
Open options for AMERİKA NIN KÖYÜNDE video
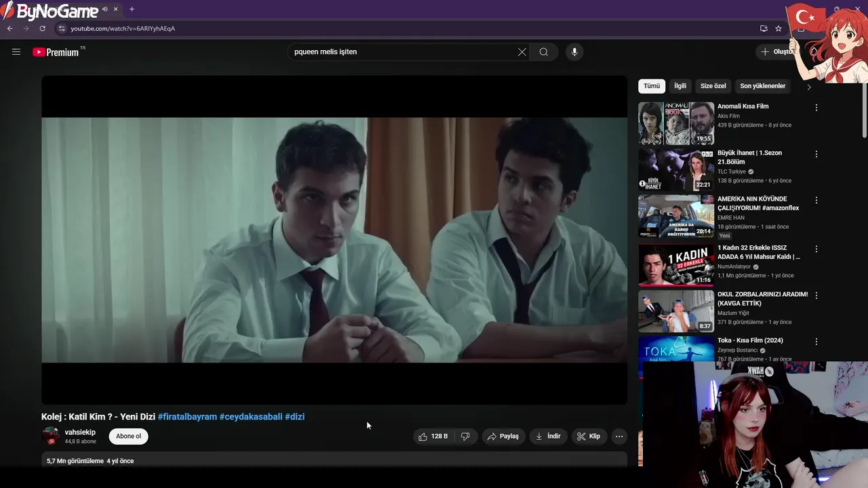tap(816, 200)
